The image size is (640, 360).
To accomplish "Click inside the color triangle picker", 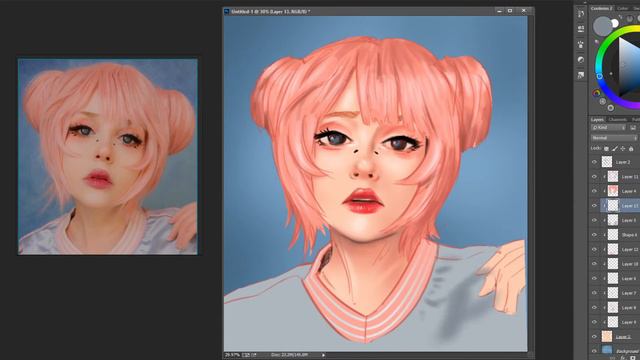I will pos(629,67).
